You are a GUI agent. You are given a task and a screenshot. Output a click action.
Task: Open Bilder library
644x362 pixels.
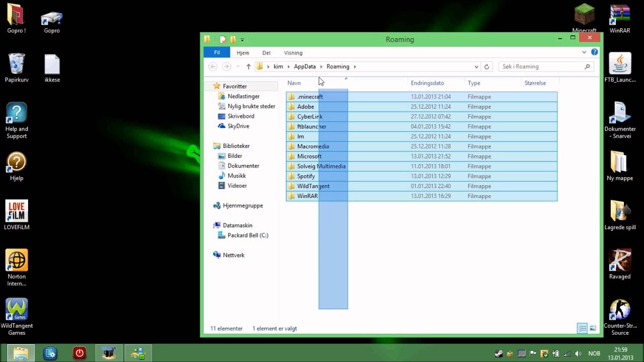(234, 156)
